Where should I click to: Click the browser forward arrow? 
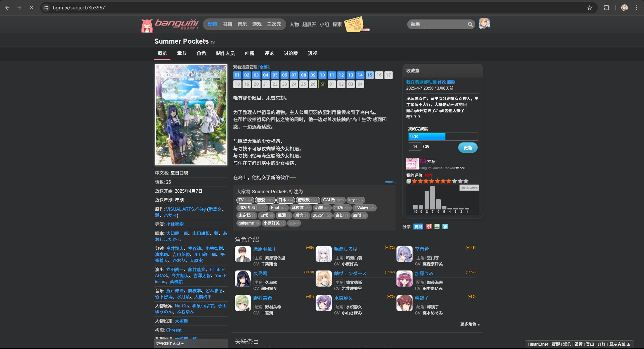pyautogui.click(x=19, y=7)
